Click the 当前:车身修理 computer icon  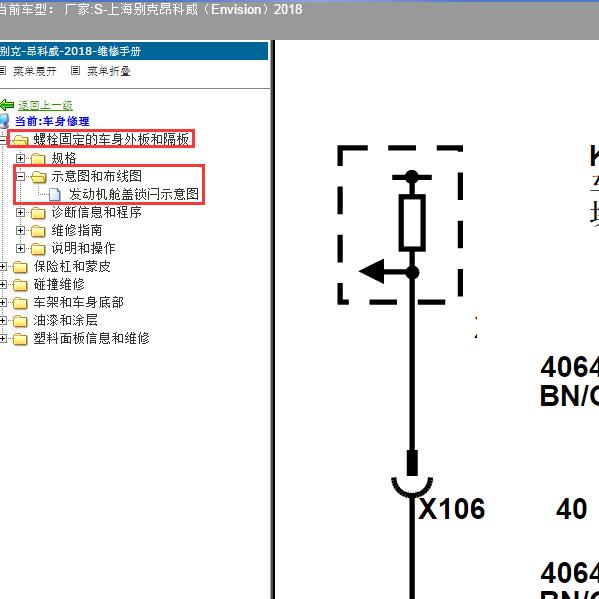[4, 121]
